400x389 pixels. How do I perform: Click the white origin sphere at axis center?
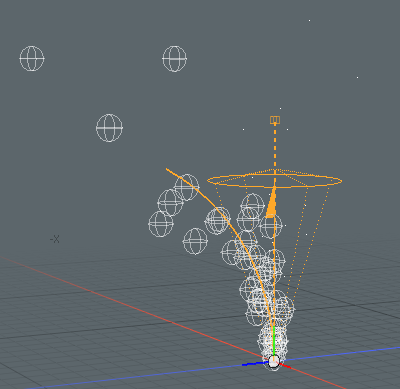point(274,361)
